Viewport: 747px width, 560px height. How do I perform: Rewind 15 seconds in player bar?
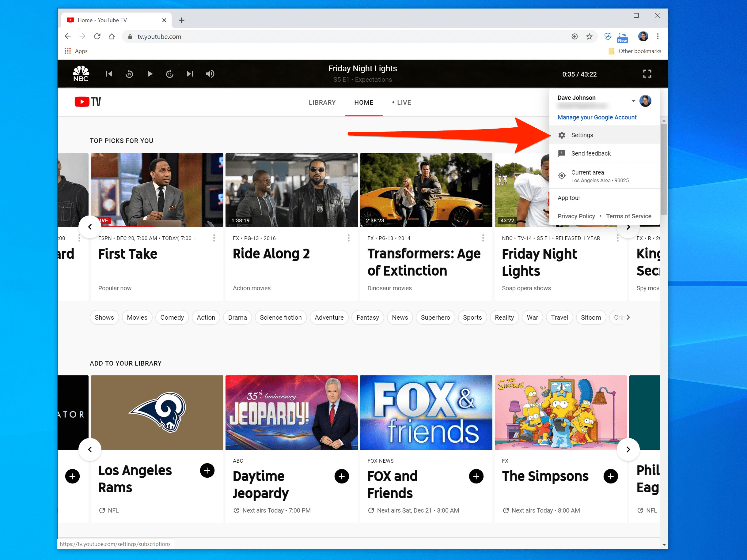(x=129, y=73)
